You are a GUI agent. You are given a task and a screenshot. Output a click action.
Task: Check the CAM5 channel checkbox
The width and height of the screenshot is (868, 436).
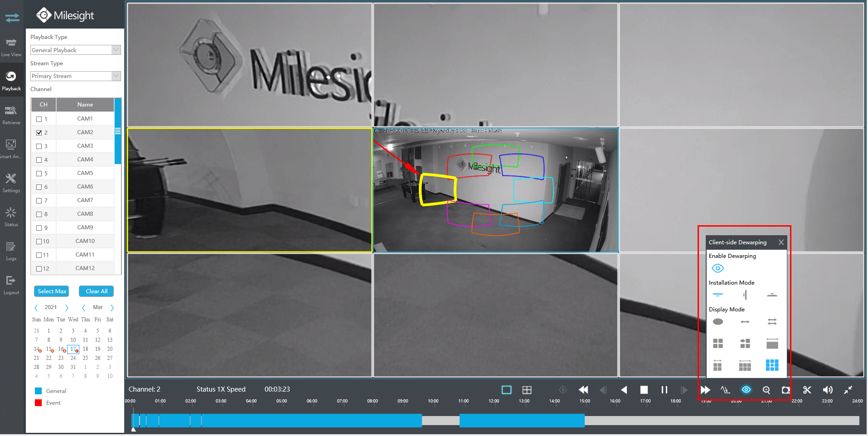click(39, 174)
